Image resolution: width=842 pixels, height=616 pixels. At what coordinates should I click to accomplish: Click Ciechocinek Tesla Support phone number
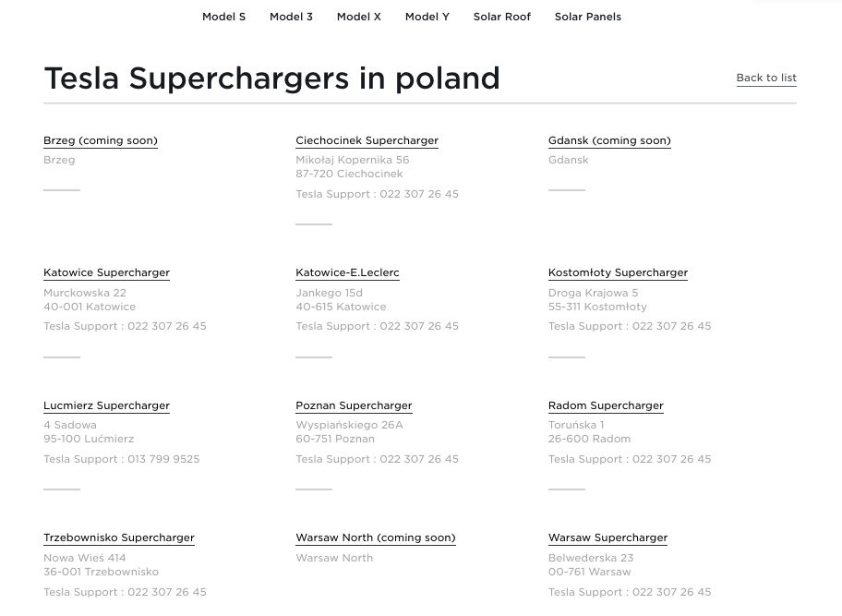tap(419, 195)
